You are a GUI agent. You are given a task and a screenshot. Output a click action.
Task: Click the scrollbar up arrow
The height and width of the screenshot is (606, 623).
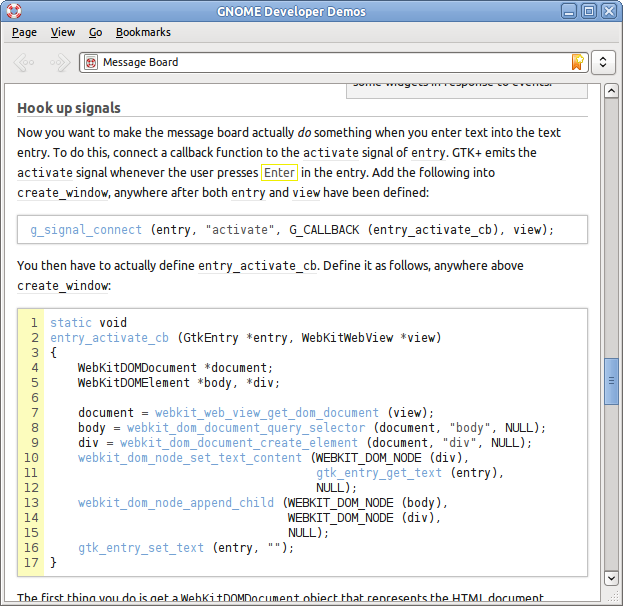click(611, 91)
